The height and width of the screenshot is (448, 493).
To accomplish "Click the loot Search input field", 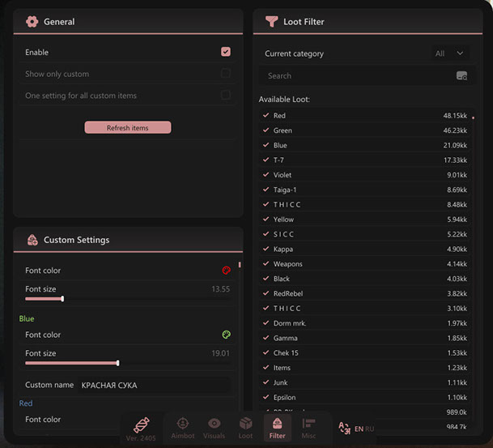I will [356, 75].
